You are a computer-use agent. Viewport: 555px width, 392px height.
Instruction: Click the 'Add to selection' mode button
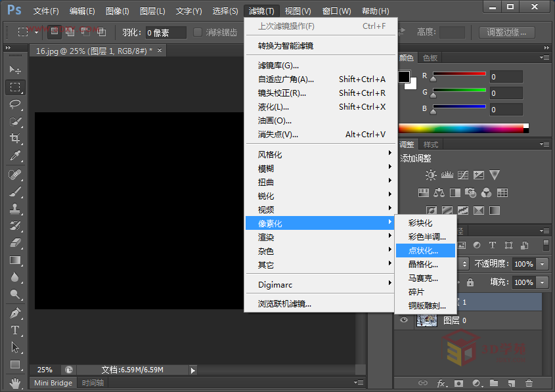(70, 32)
